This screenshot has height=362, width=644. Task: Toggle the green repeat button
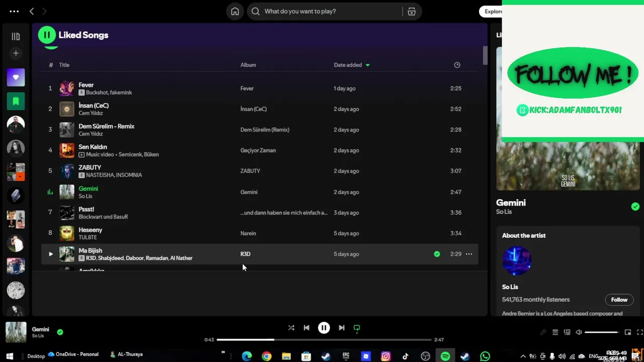[x=357, y=328]
